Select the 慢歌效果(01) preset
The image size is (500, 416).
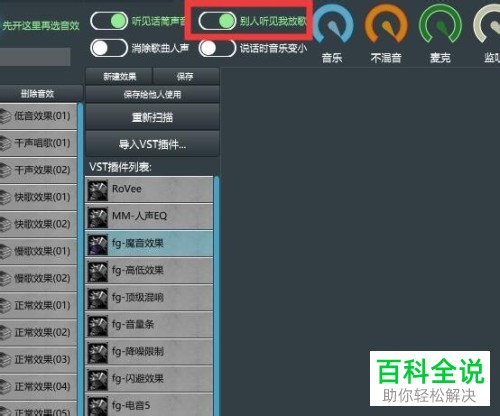click(x=38, y=251)
